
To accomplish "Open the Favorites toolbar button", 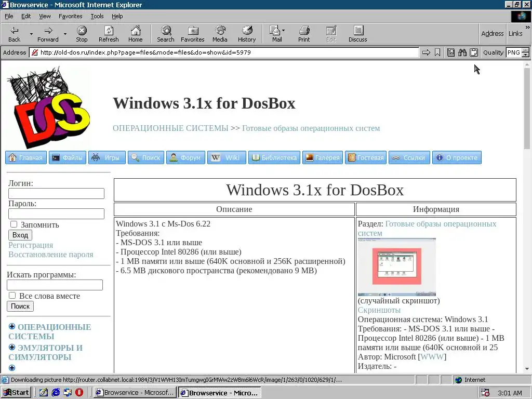I will coord(193,34).
